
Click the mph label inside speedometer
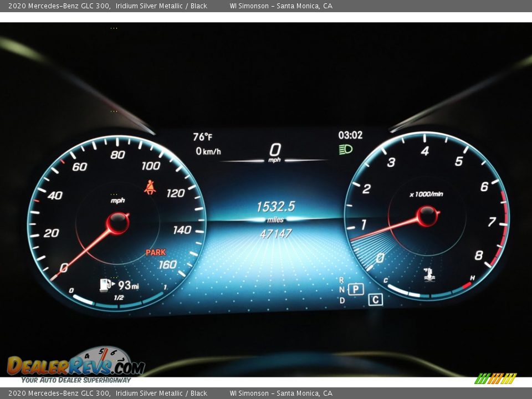coord(117,201)
